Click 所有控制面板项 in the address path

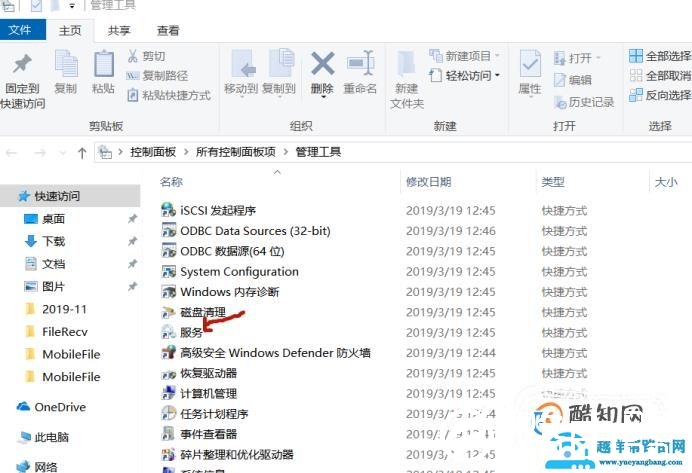coord(236,152)
